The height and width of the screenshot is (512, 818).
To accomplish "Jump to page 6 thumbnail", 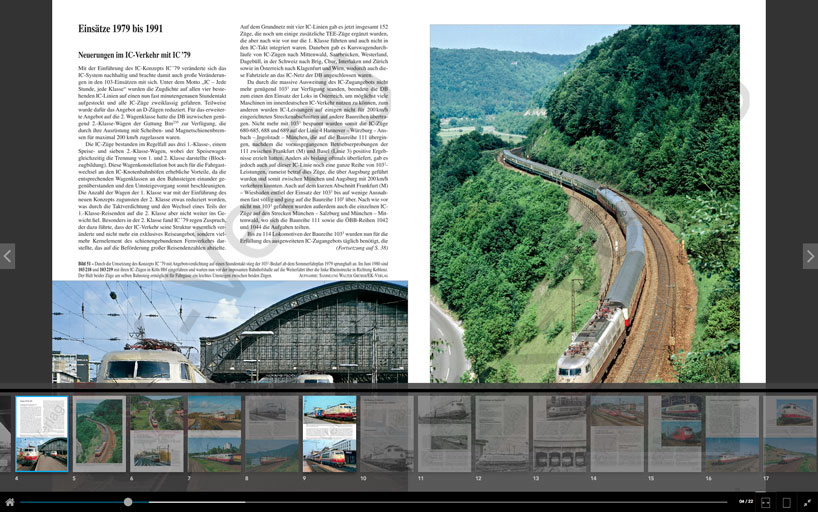I will [157, 433].
